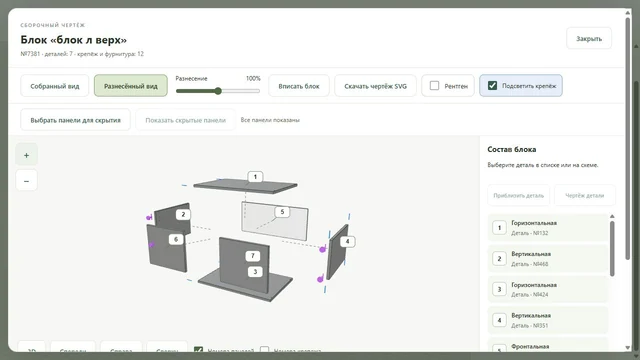Click Приблизить деталь button

[x=519, y=196]
